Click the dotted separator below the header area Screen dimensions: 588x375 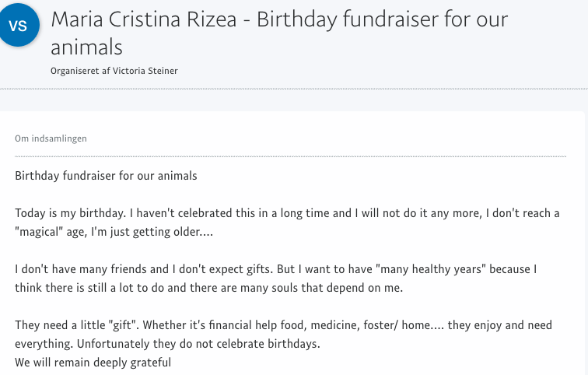click(x=294, y=89)
